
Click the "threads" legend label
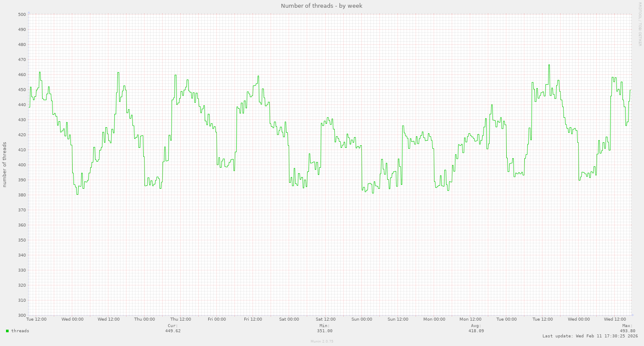coord(20,331)
